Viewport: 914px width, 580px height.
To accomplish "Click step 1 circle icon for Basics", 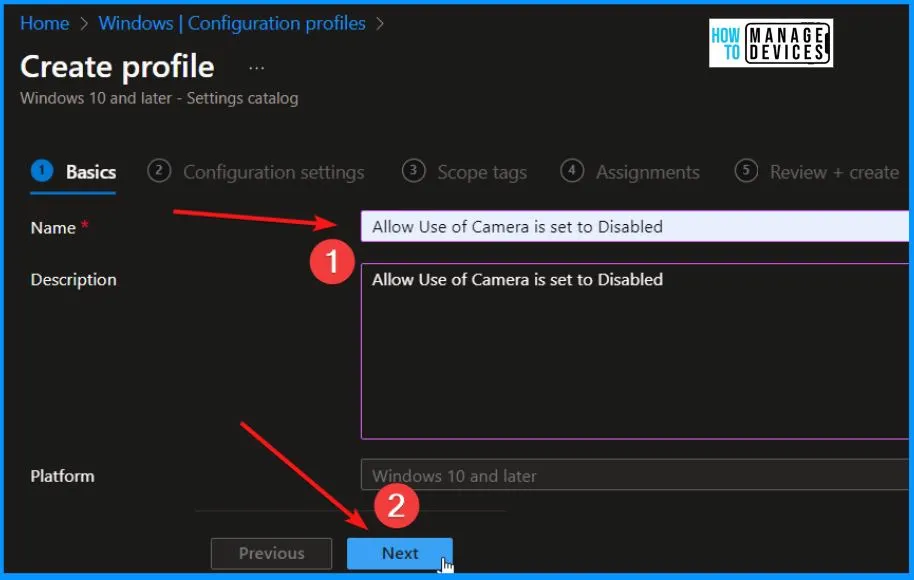I will 42,171.
